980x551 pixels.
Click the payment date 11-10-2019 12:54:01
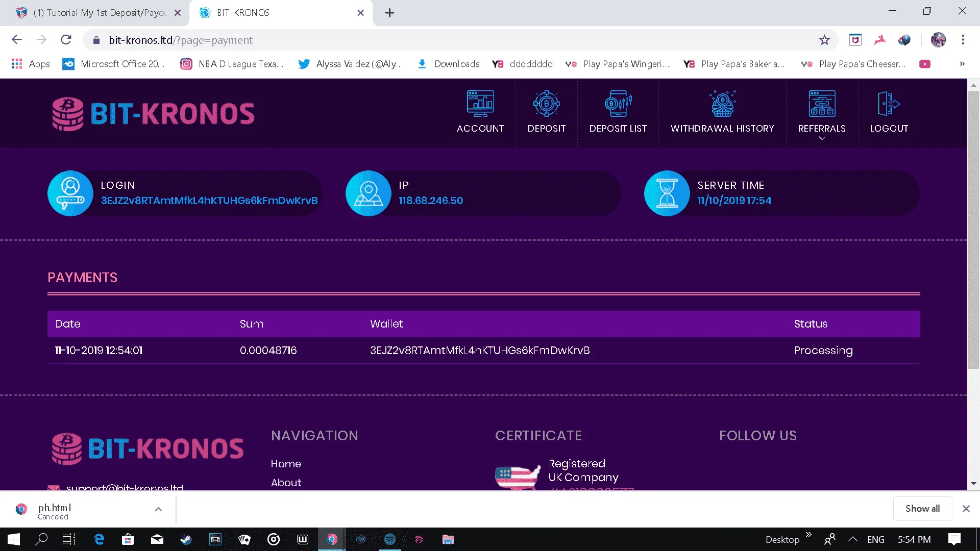click(99, 350)
